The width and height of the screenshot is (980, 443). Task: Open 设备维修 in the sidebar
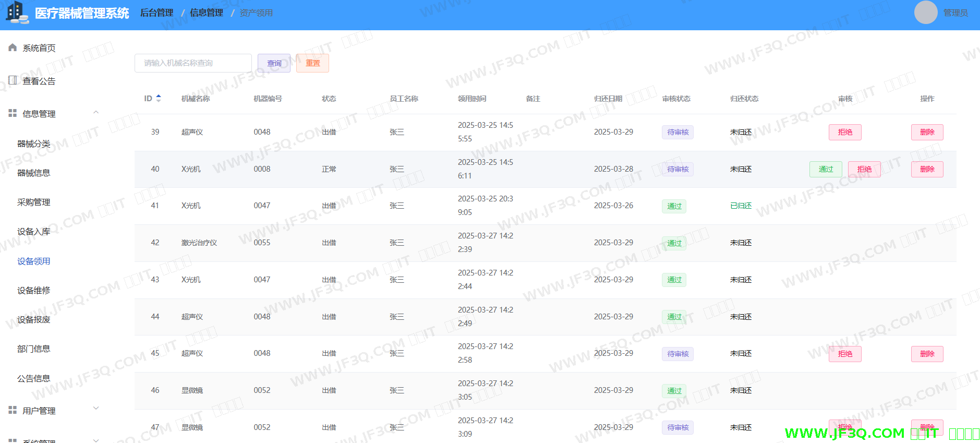pyautogui.click(x=34, y=291)
